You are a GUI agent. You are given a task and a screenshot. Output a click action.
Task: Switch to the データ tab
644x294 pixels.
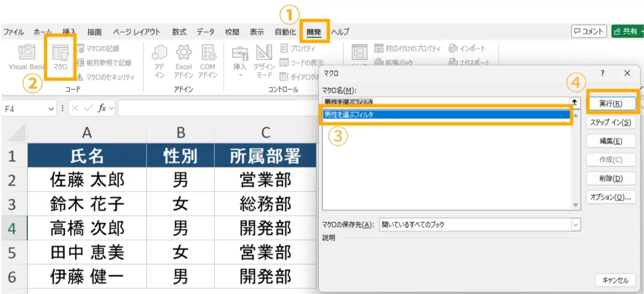coord(205,32)
